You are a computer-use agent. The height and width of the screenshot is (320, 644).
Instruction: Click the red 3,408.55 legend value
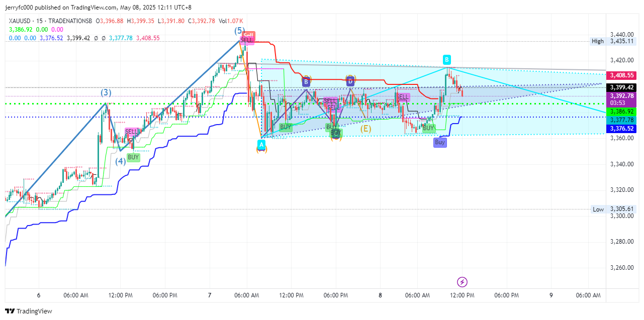(x=148, y=38)
